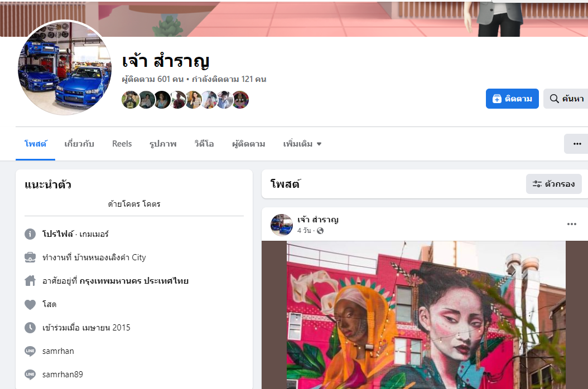Select the ผู้ติดตาม followers tab

click(249, 144)
